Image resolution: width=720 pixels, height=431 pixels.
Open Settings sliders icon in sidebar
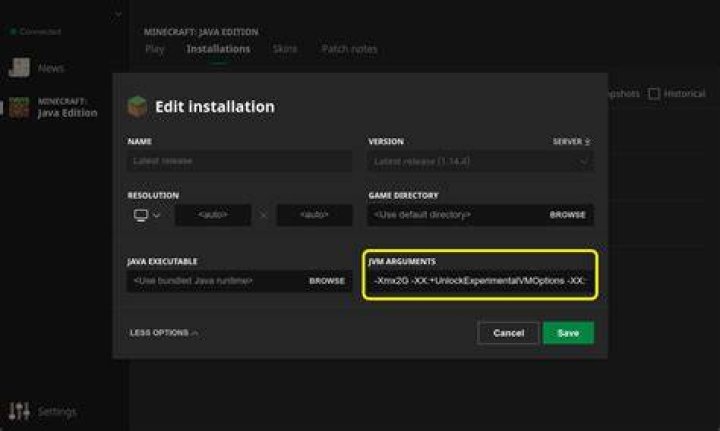coord(19,411)
